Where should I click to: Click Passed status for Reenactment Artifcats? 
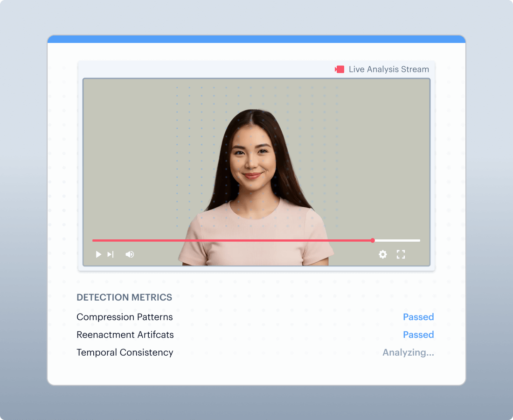coord(418,335)
